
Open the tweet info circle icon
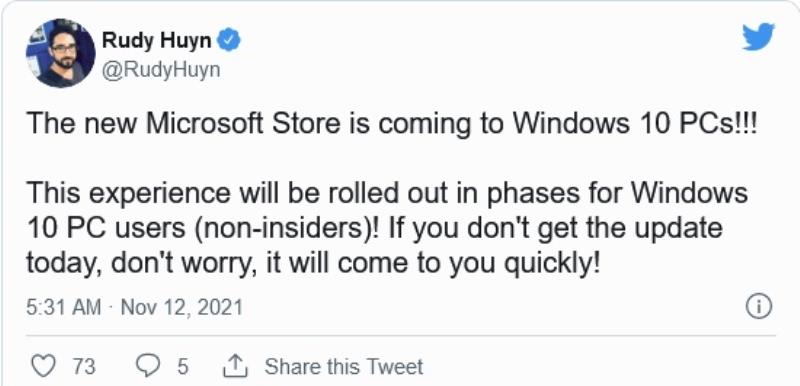point(759,307)
